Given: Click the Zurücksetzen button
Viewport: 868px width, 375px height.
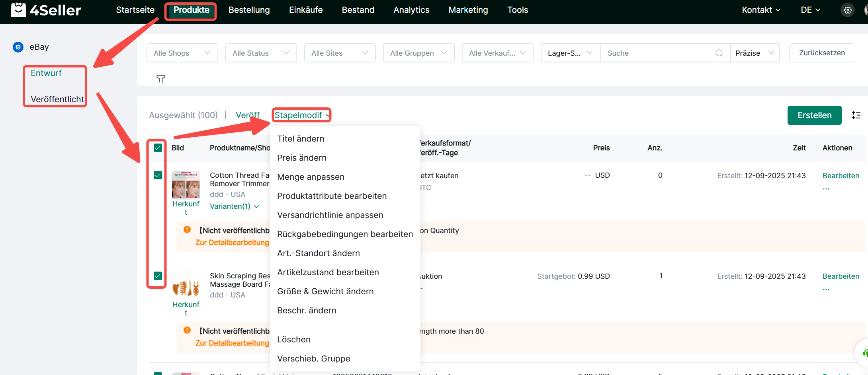Looking at the screenshot, I should [822, 53].
